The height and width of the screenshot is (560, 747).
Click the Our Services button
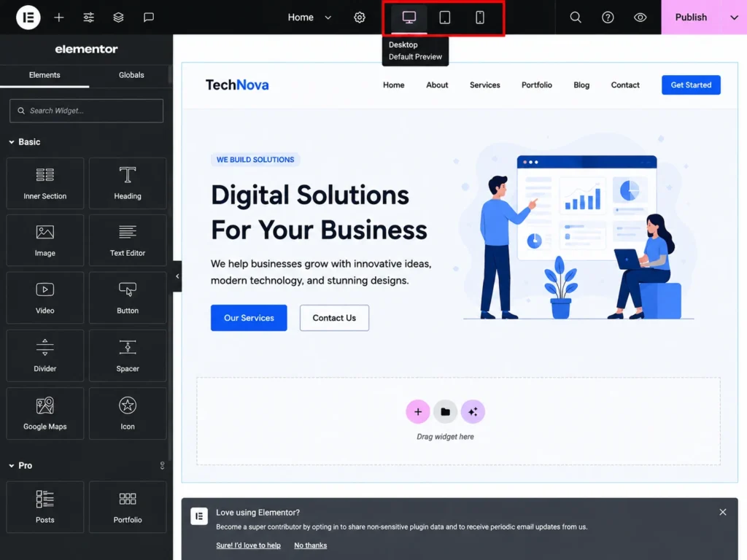point(249,318)
